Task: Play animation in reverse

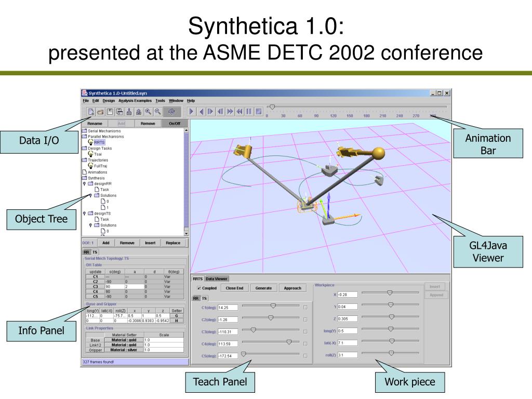Action: point(201,111)
